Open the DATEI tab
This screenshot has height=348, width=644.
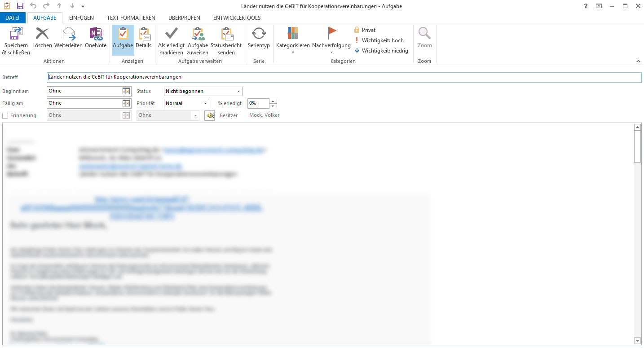[x=13, y=18]
